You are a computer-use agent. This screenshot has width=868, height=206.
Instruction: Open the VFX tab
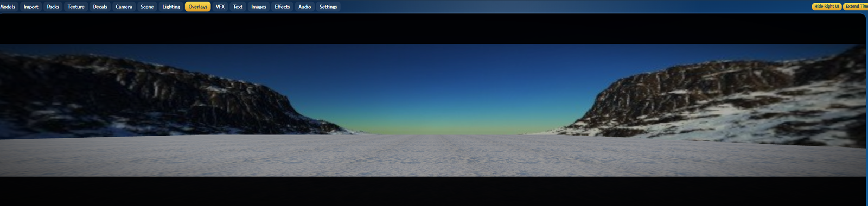point(220,7)
